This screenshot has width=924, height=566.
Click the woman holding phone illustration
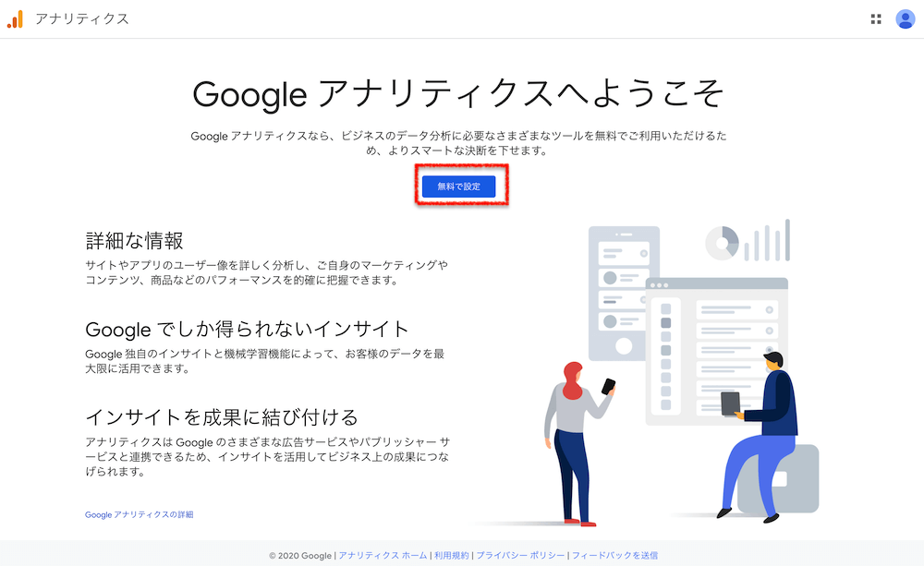pyautogui.click(x=578, y=443)
